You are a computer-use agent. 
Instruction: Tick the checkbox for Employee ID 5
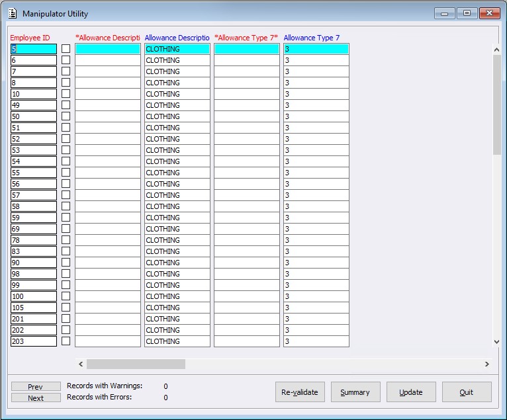coord(66,49)
